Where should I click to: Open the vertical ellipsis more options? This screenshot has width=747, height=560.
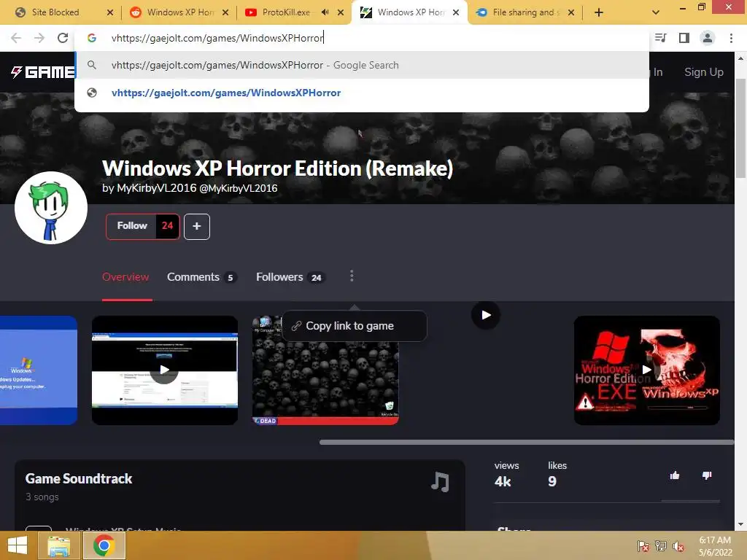tap(352, 276)
